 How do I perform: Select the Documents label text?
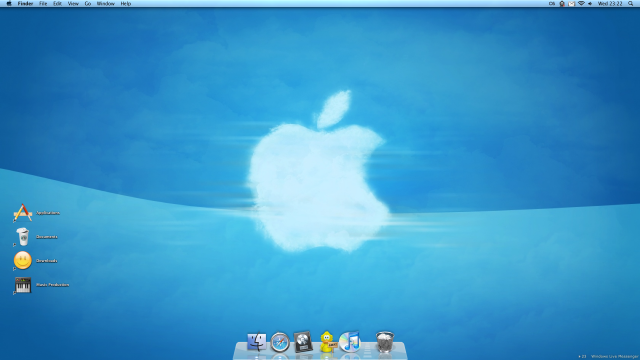tap(47, 237)
